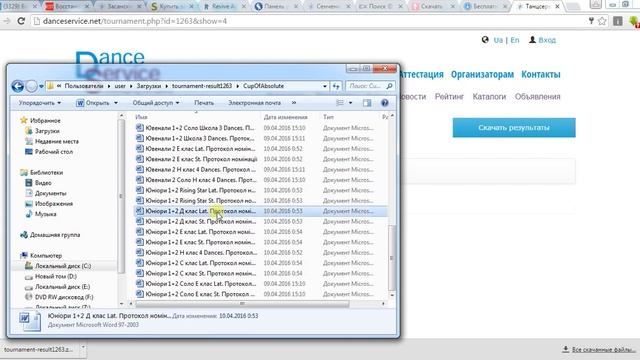Expand address bar history dropdown
The width and height of the screenshot is (640, 360).
(x=325, y=86)
